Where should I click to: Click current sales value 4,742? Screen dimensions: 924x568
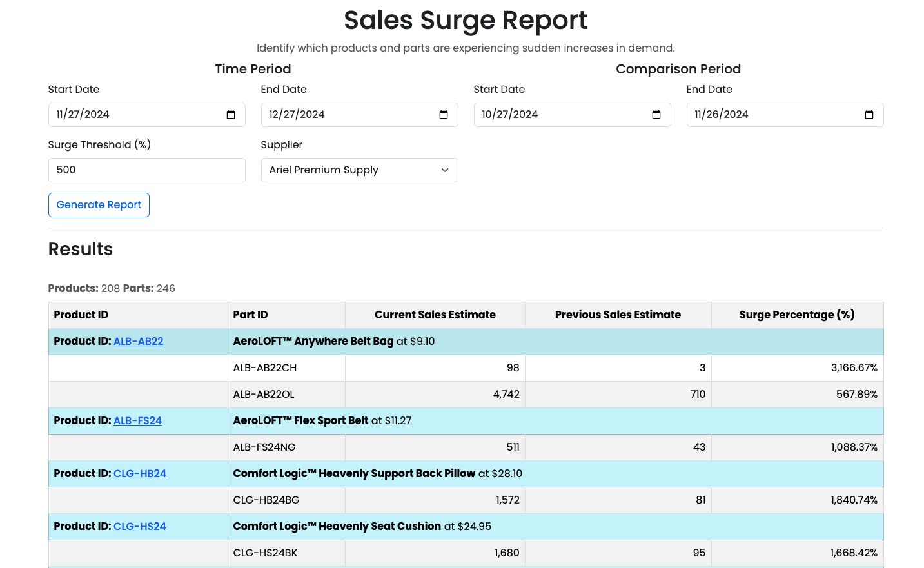click(506, 395)
